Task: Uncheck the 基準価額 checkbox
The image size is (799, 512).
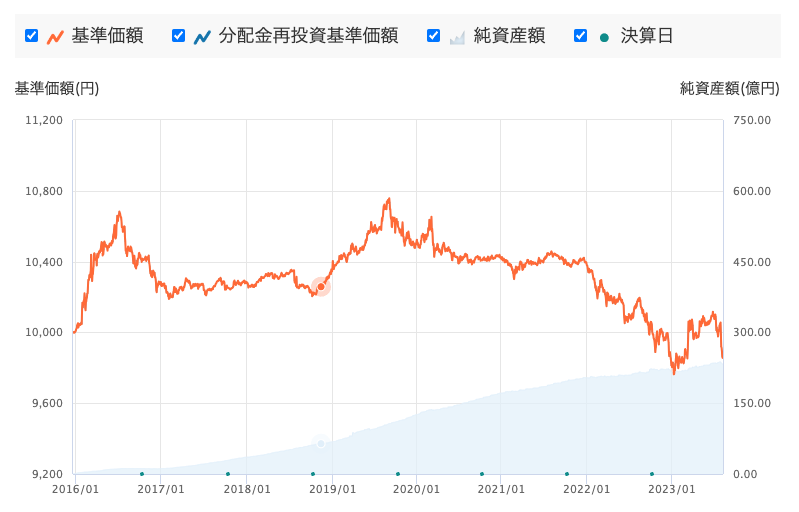Action: (x=32, y=36)
